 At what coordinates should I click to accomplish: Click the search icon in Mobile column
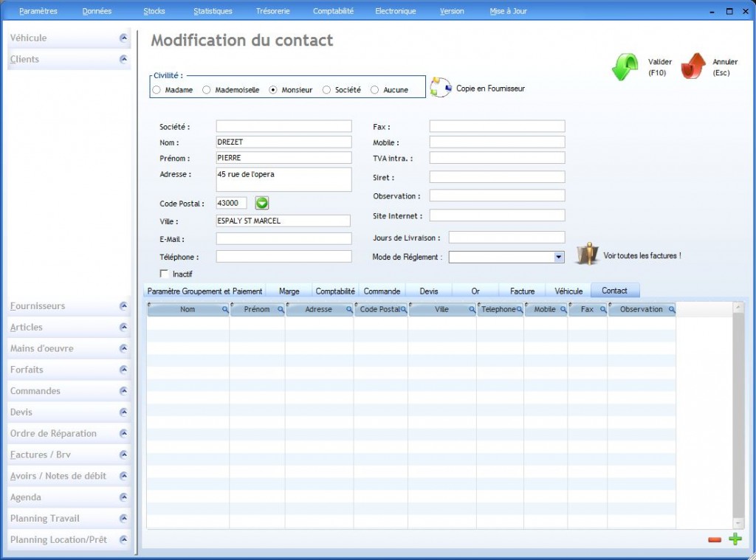click(563, 309)
